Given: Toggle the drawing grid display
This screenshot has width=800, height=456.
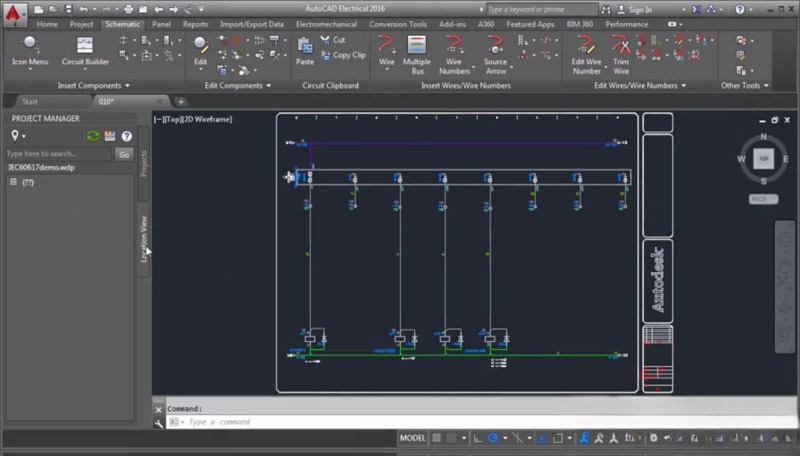Looking at the screenshot, I should 437,438.
